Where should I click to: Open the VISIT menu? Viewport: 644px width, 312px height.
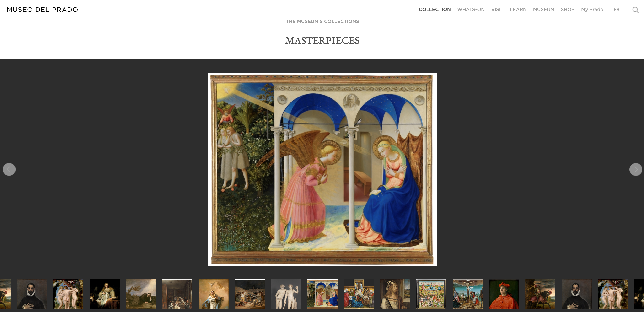click(497, 10)
